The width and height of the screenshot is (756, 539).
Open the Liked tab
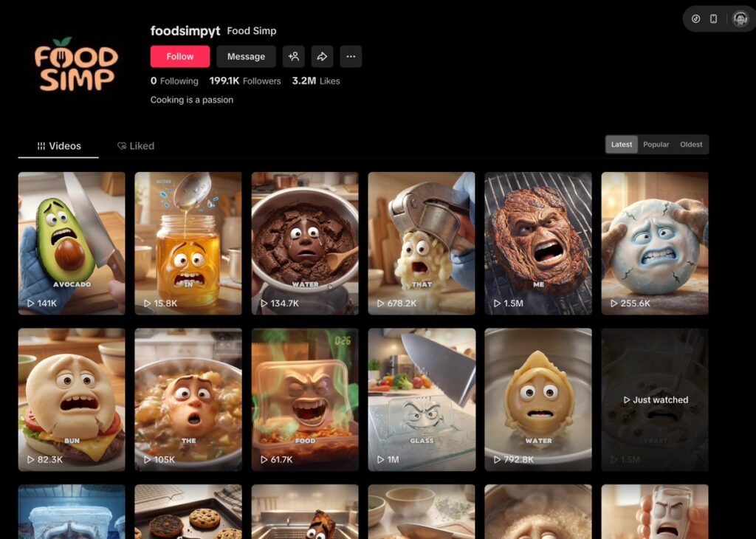136,146
